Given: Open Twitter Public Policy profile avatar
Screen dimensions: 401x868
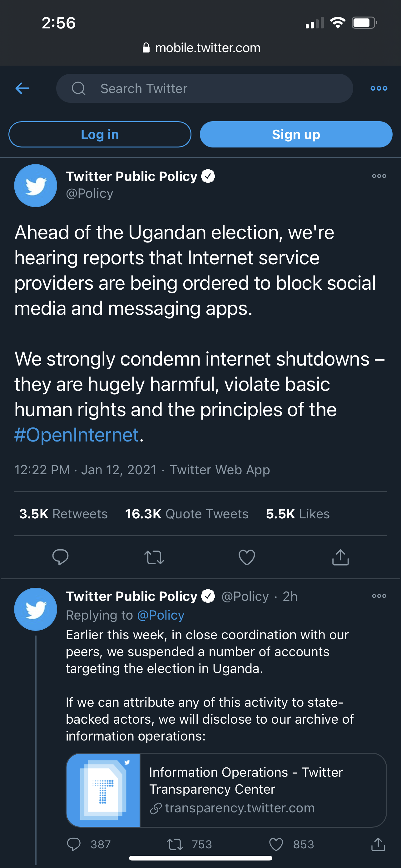Looking at the screenshot, I should [x=36, y=186].
